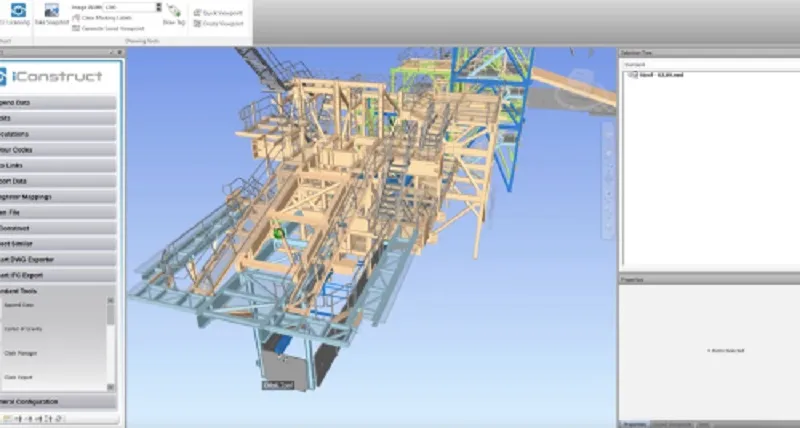The height and width of the screenshot is (428, 800).
Task: Click the image zoom stepper arrows
Action: [158, 7]
